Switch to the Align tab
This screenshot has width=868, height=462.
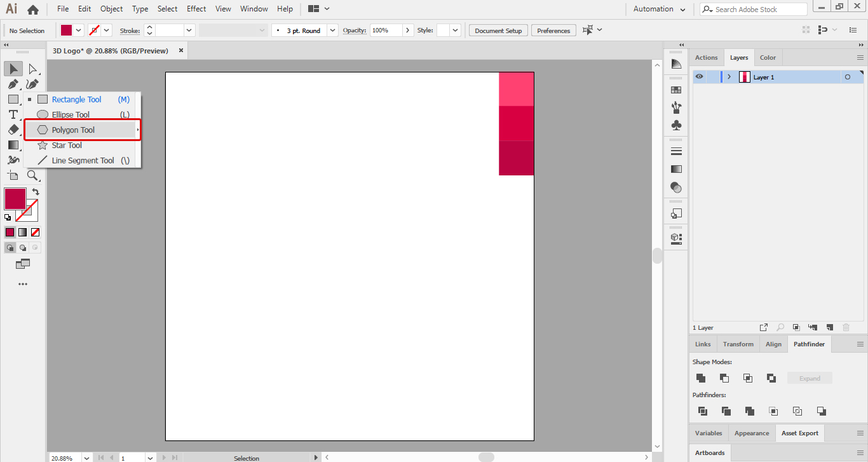click(x=773, y=344)
